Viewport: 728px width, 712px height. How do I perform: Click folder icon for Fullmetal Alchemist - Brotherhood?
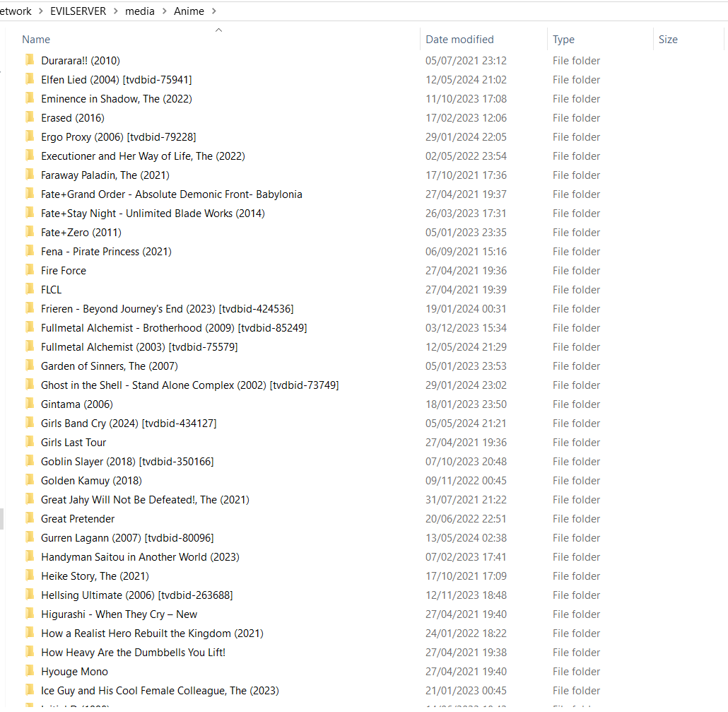30,327
